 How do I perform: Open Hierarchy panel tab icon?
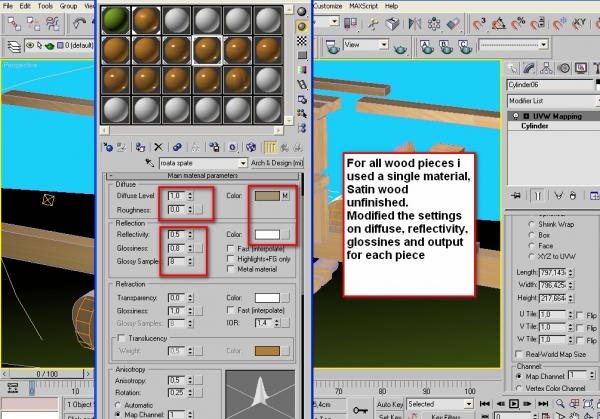tap(546, 68)
